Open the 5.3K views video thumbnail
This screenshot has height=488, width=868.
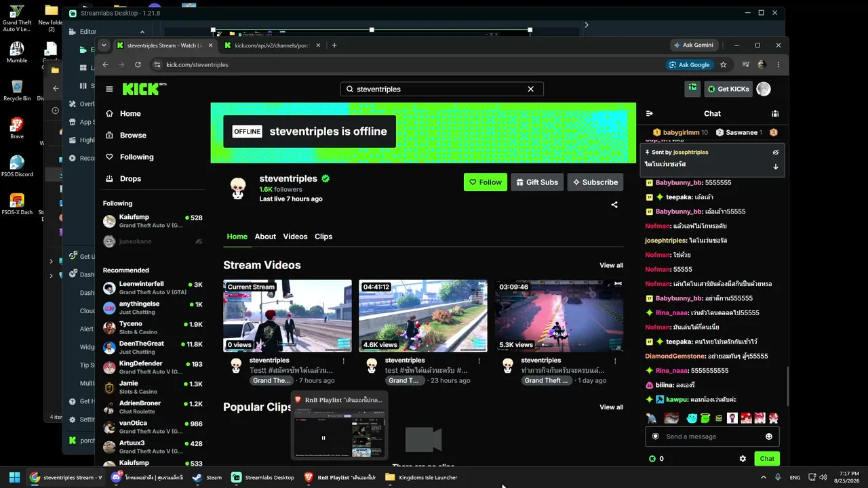(559, 316)
